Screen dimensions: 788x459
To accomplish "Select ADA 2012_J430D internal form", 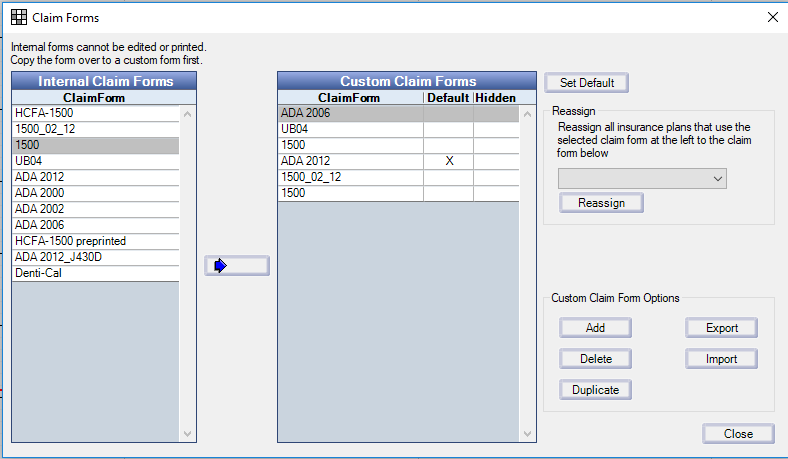I will click(x=95, y=257).
